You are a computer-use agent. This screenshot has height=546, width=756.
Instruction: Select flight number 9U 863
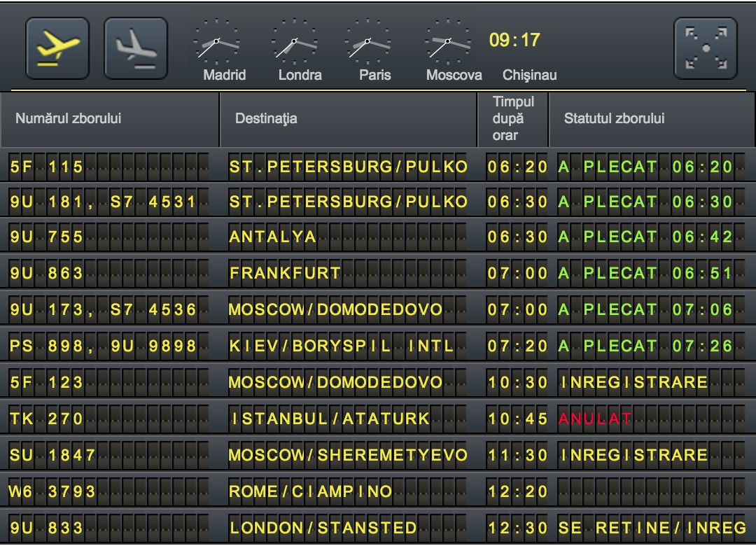click(46, 273)
